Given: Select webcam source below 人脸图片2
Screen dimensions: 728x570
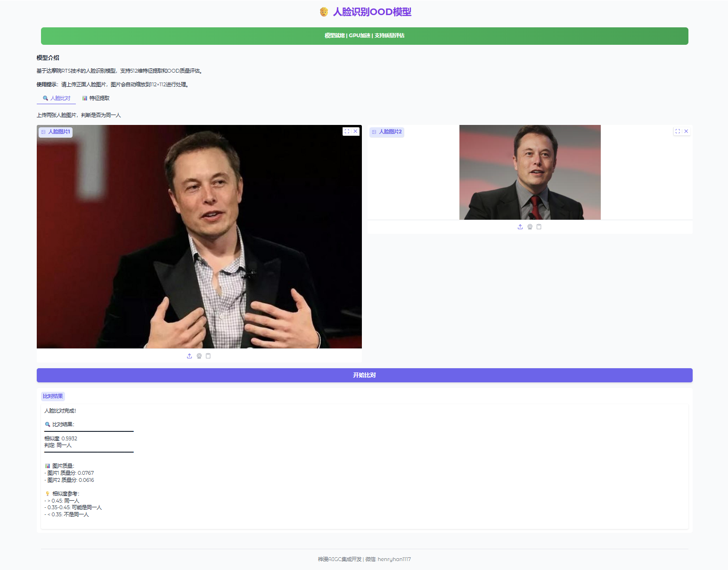Looking at the screenshot, I should (530, 227).
